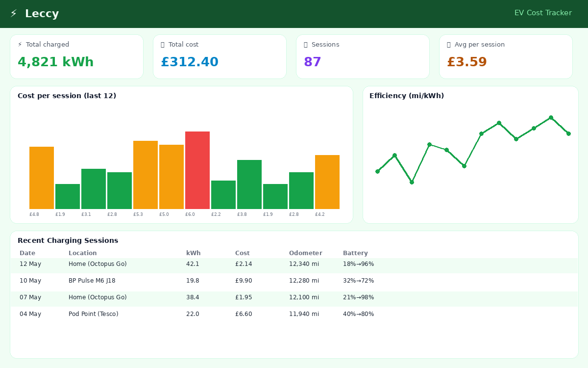
Task: Click the icon beside the Sessions label
Action: coord(306,45)
